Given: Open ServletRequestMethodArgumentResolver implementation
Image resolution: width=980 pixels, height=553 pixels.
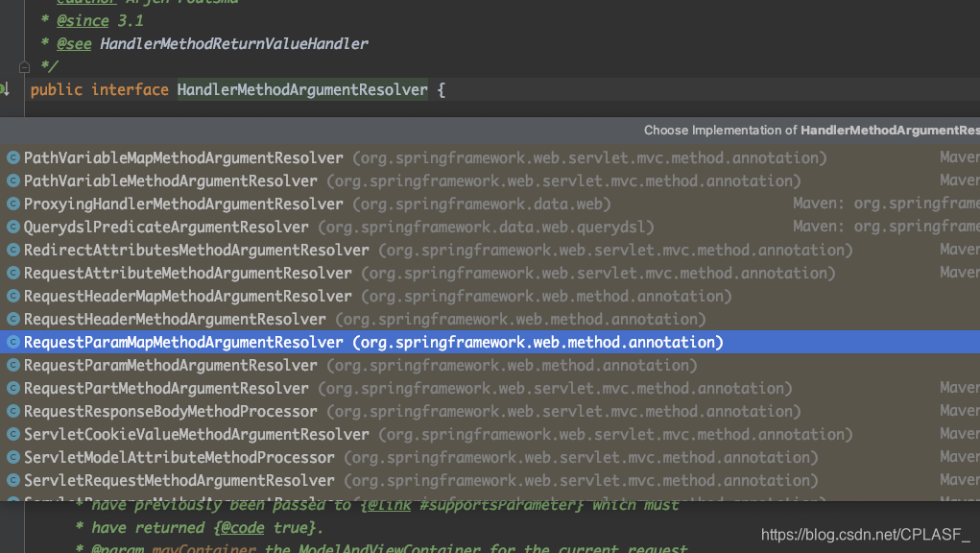Looking at the screenshot, I should coord(490,481).
